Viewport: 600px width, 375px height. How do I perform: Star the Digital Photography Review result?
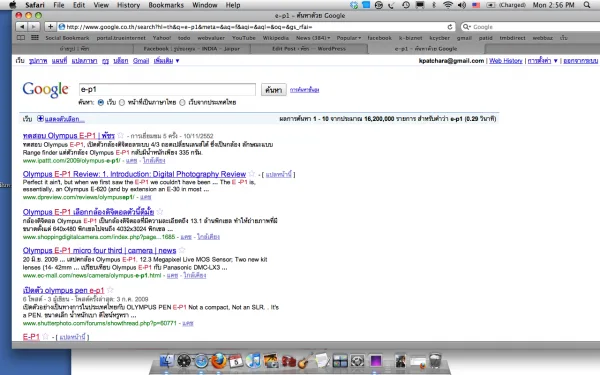pyautogui.click(x=251, y=173)
